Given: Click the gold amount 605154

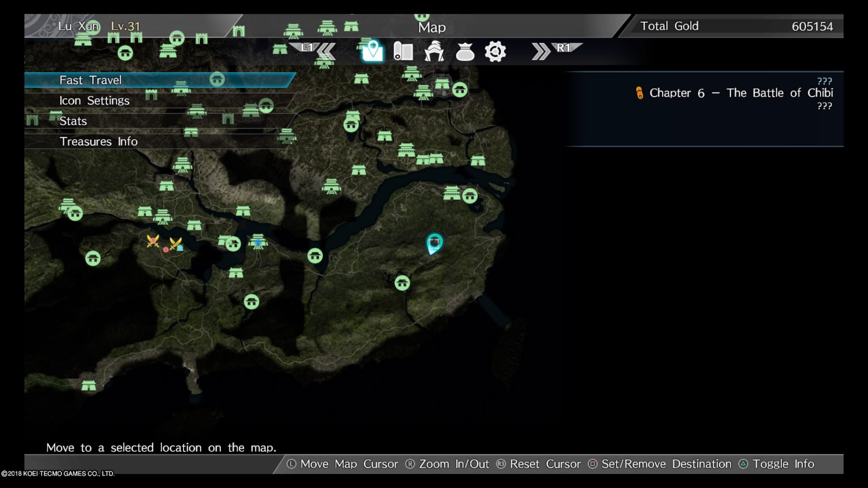Looking at the screenshot, I should [x=812, y=27].
